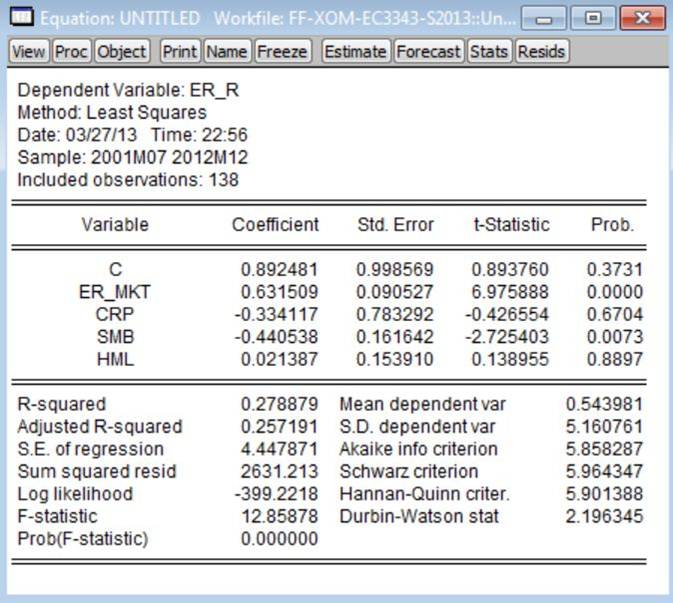This screenshot has width=673, height=603.
Task: Select the Sum squared resid value 2631.213
Action: [279, 471]
